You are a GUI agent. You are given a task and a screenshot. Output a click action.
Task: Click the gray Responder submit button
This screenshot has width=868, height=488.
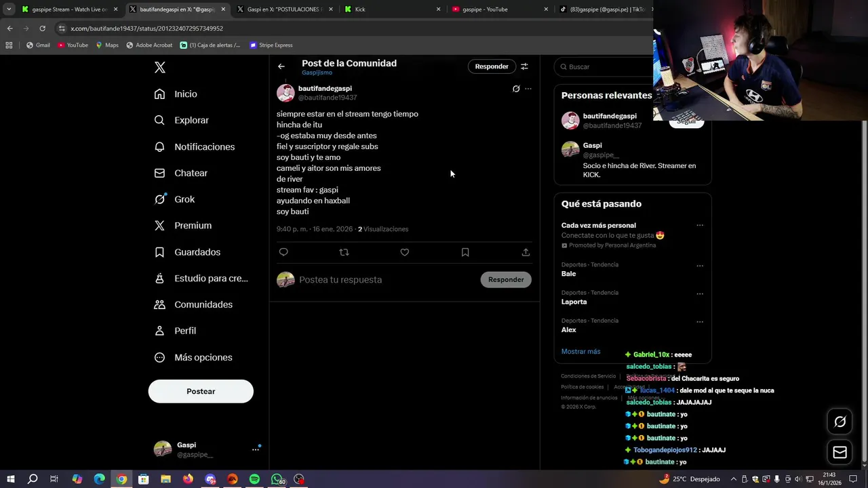point(506,279)
